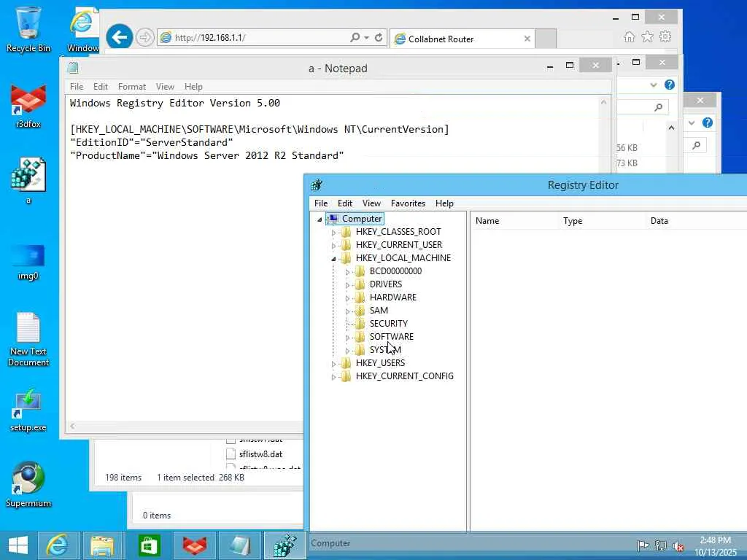Switch to Notepad on the taskbar
Screen dimensions: 747x560
[239, 545]
